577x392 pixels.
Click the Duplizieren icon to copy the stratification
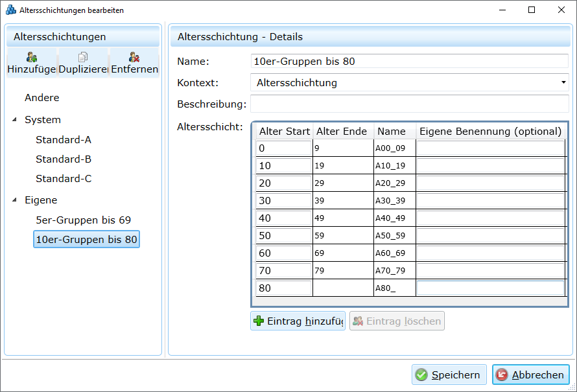[x=83, y=58]
